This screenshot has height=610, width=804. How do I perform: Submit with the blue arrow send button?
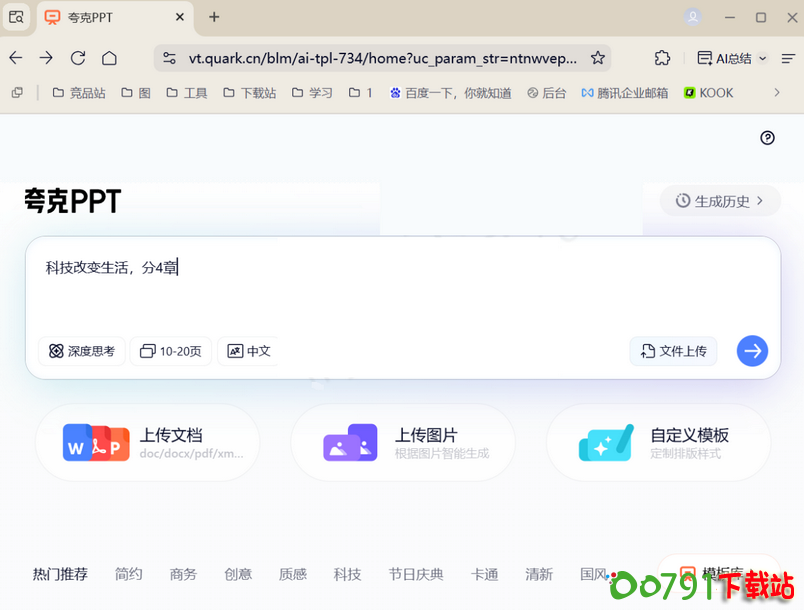(x=752, y=351)
